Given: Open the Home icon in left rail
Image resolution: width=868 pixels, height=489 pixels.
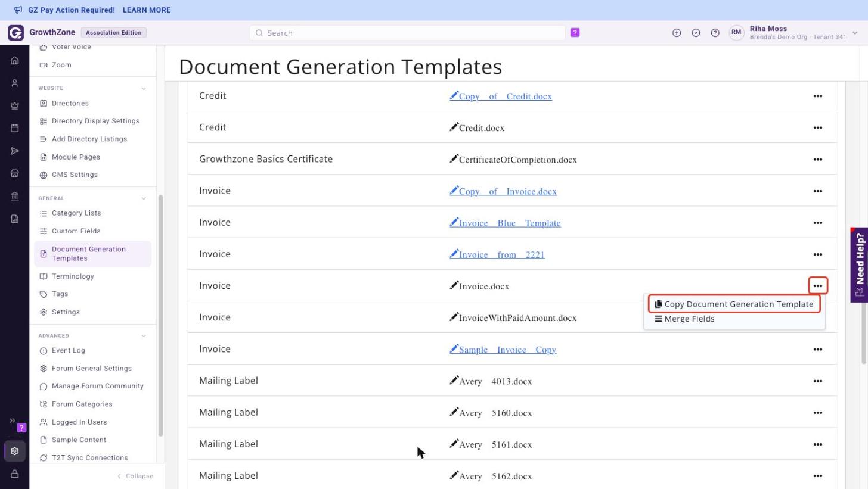Looking at the screenshot, I should [x=15, y=60].
